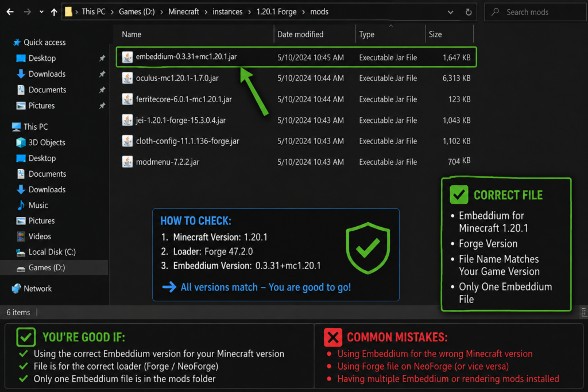Focus the Search mods field
Image resolution: width=588 pixels, height=392 pixels.
pos(536,12)
